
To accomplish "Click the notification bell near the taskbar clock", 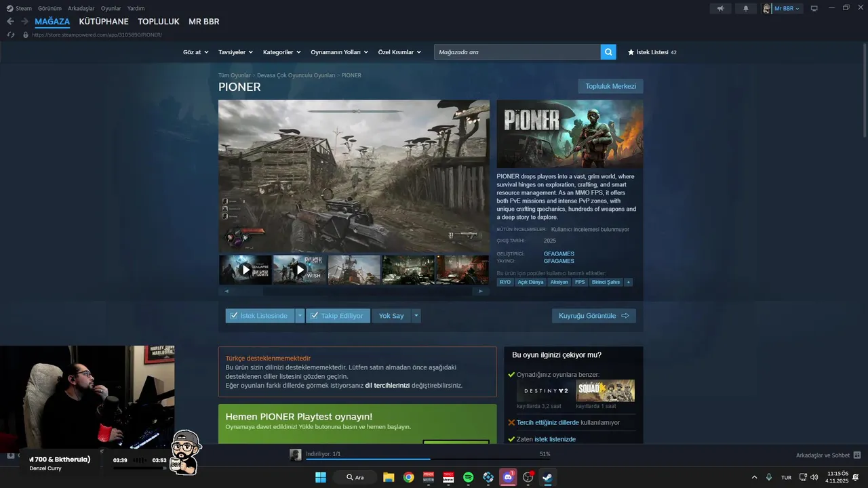I will coord(856,477).
